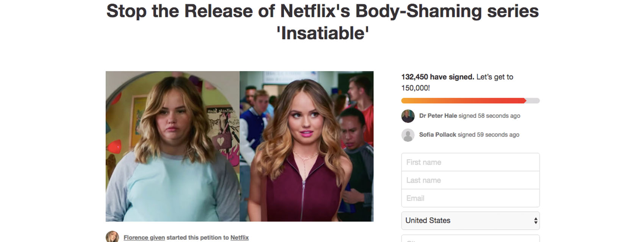
Task: Follow the Netflix recipient link
Action: pos(239,237)
